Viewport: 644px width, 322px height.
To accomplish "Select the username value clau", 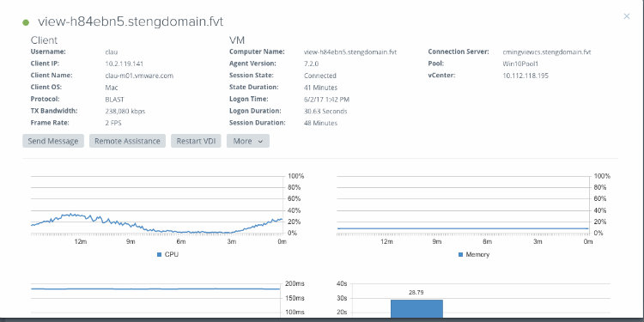I will click(112, 52).
